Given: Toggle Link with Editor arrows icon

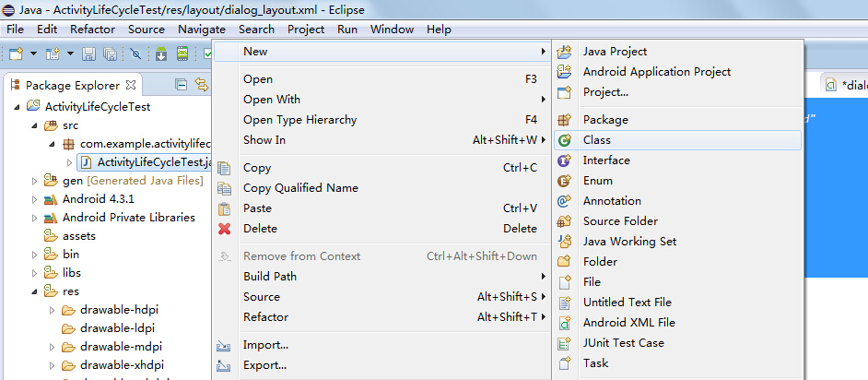Looking at the screenshot, I should (202, 85).
